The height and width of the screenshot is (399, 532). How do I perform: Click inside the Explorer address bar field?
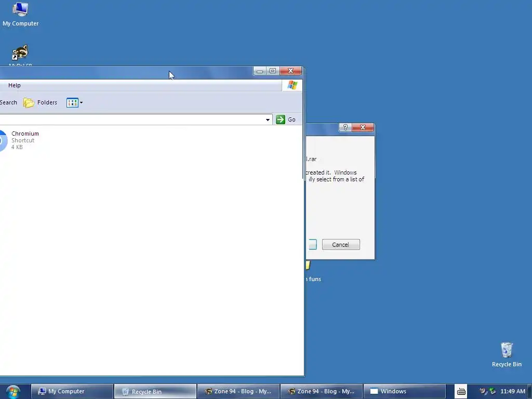[131, 119]
